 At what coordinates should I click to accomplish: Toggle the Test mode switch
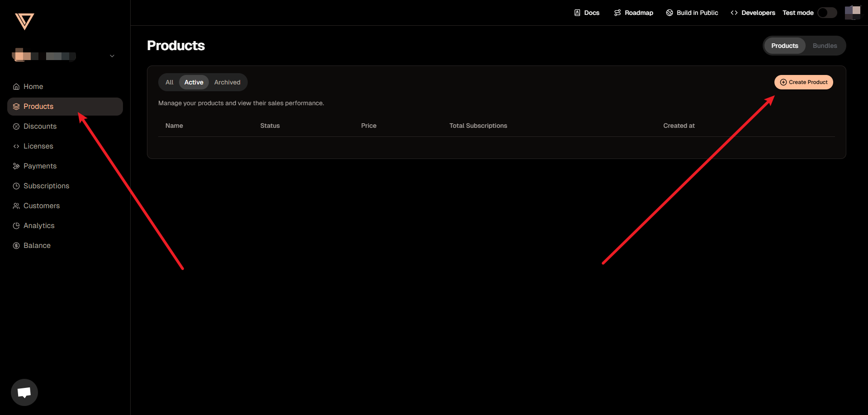tap(827, 13)
